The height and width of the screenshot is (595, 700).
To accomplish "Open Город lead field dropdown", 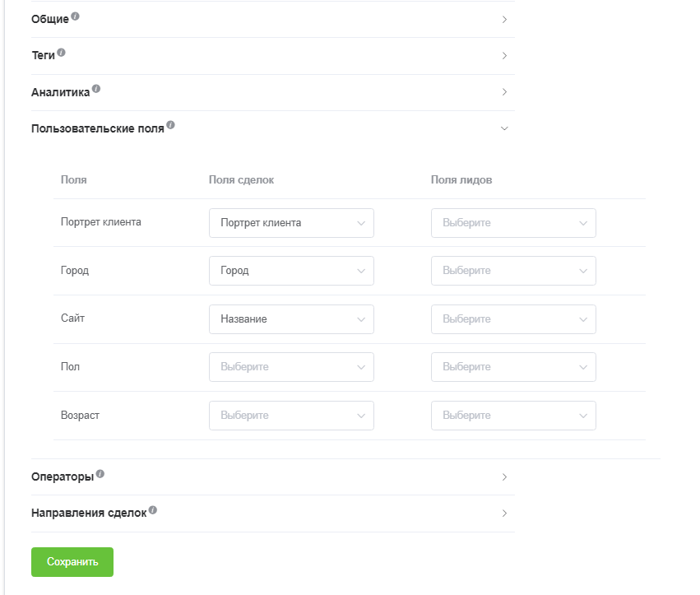I will click(x=513, y=271).
